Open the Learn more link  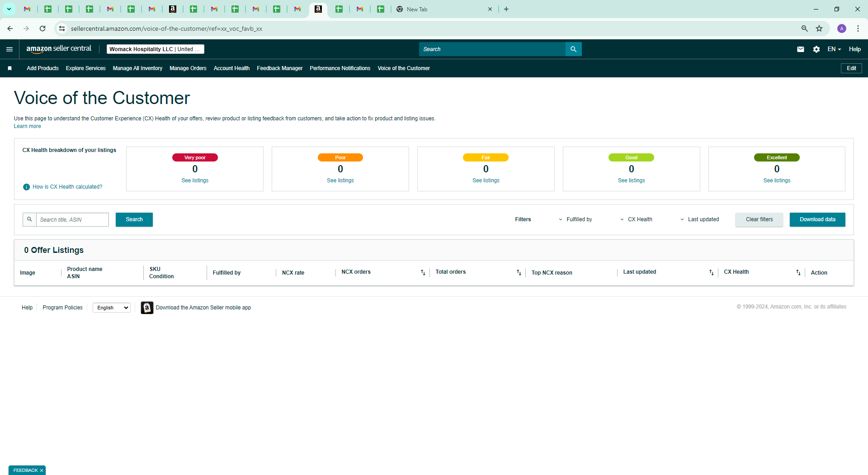(x=27, y=126)
